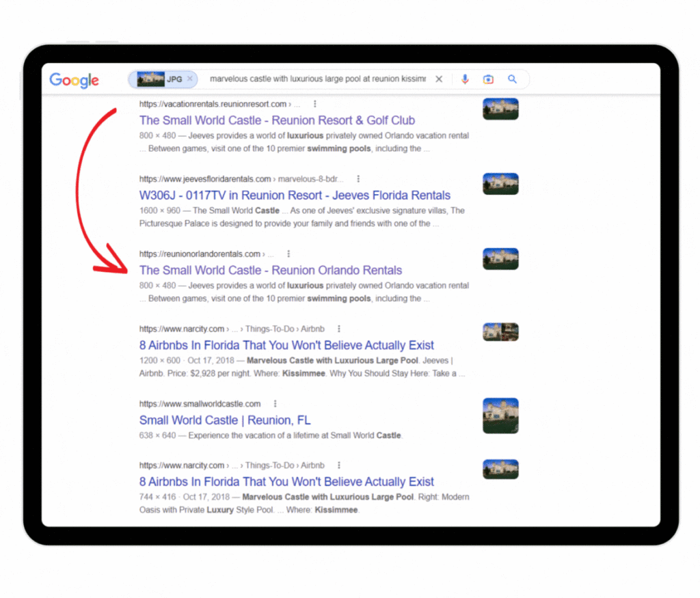Viewport: 700px width, 598px height.
Task: Open three-dot menu next to reunionorlandorentals.com
Action: point(288,254)
